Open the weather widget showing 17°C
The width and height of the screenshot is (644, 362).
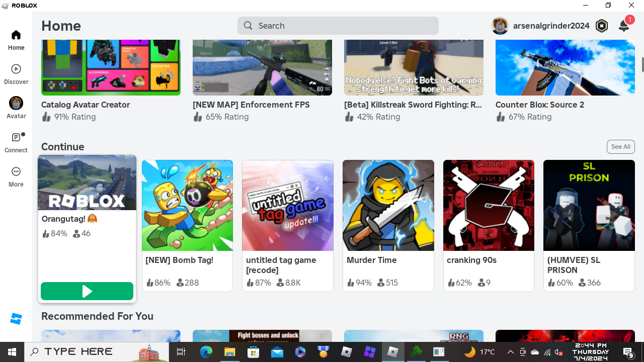[479, 352]
